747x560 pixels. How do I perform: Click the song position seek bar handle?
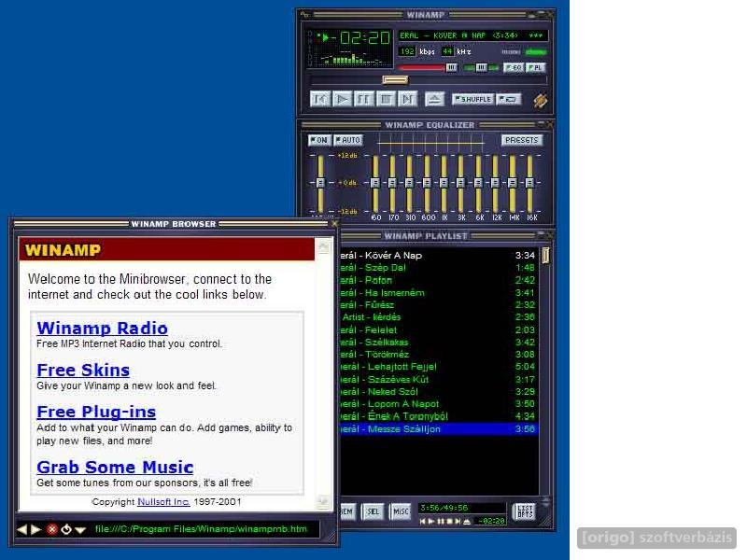point(395,80)
